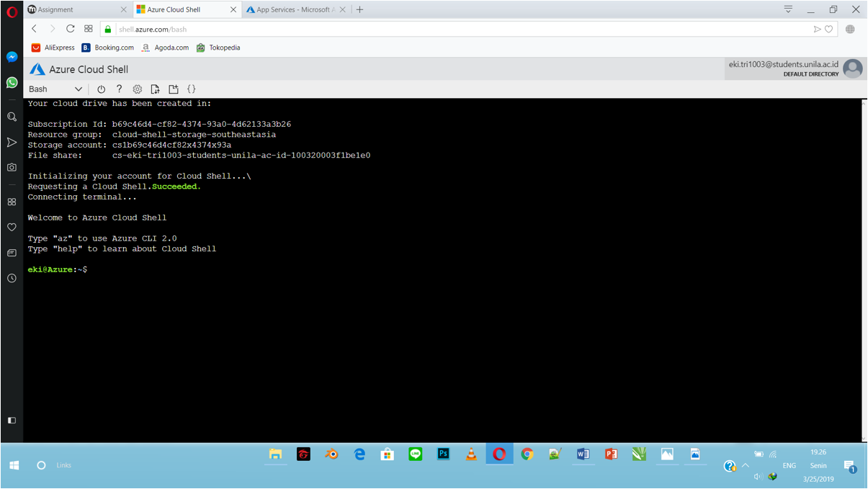Switch to the Assignment tab
The height and width of the screenshot is (489, 868).
coord(68,10)
